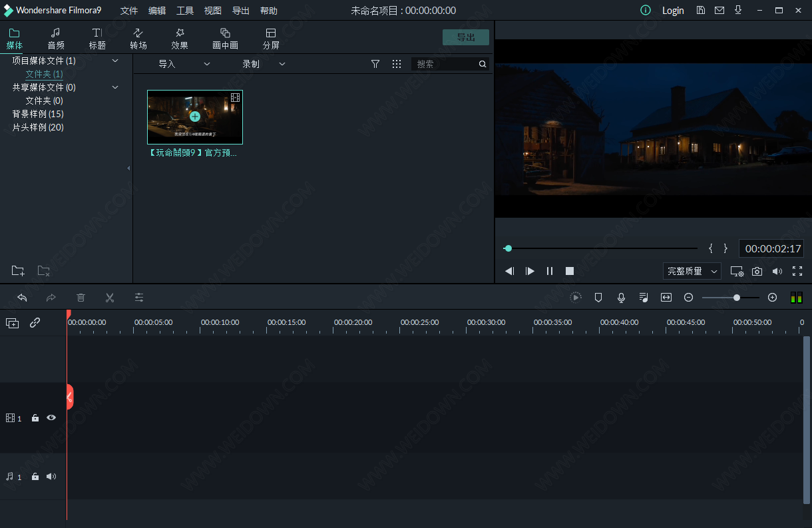The width and height of the screenshot is (812, 528).
Task: Select the 玩命關頭9 video thumbnail
Action: (195, 117)
